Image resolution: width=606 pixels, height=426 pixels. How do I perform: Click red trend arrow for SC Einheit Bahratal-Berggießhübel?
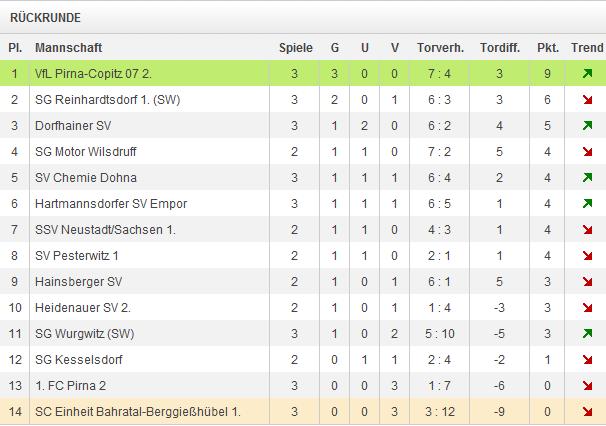[x=587, y=411]
